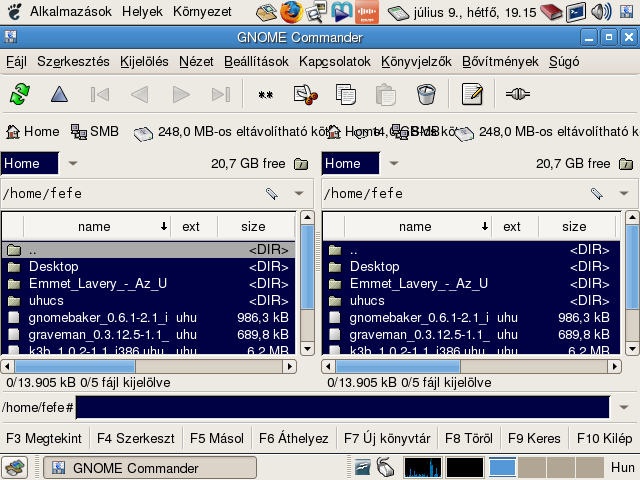Open the edit file notepad icon
Viewport: 640px width, 480px height.
[472, 94]
